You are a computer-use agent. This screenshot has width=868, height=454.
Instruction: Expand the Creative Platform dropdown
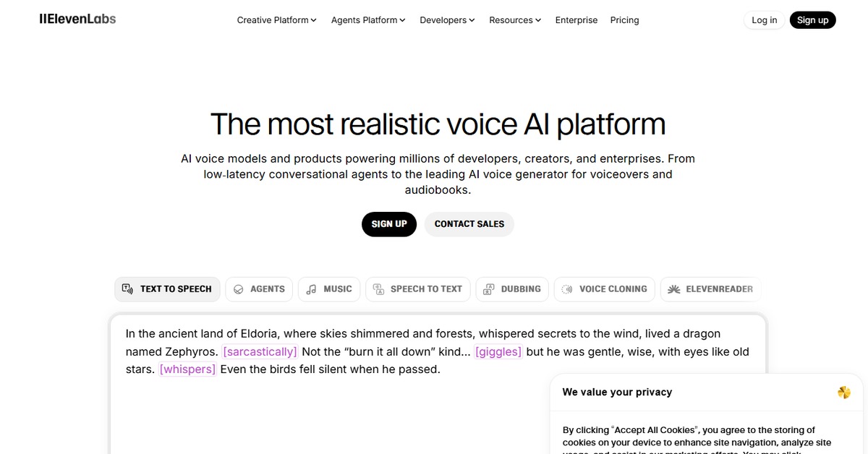pos(276,20)
